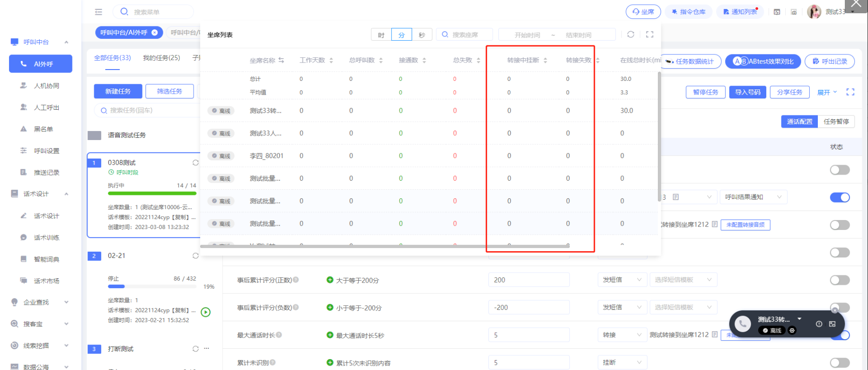Select 秒 time unit tab

pos(422,35)
